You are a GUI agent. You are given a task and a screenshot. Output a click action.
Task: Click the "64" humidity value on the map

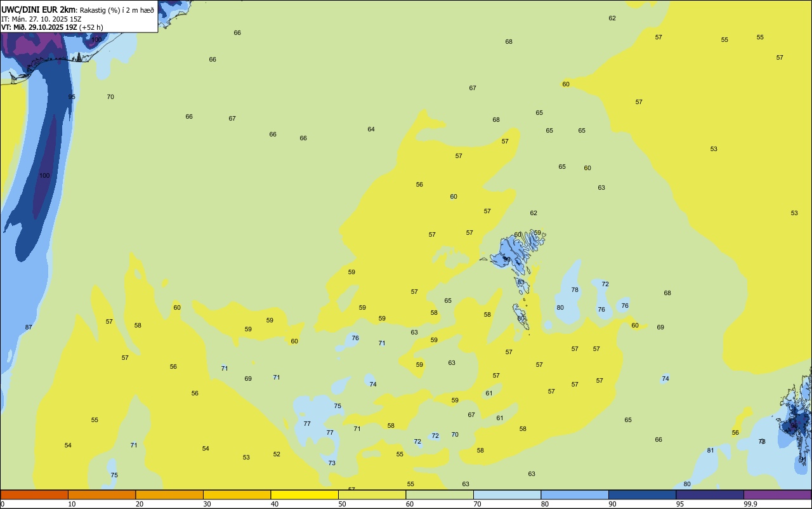pos(371,129)
